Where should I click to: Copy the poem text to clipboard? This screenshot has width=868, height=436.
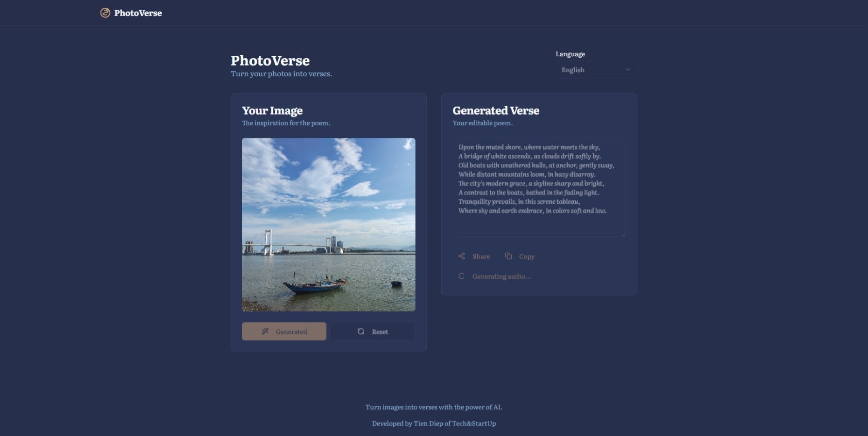[520, 256]
